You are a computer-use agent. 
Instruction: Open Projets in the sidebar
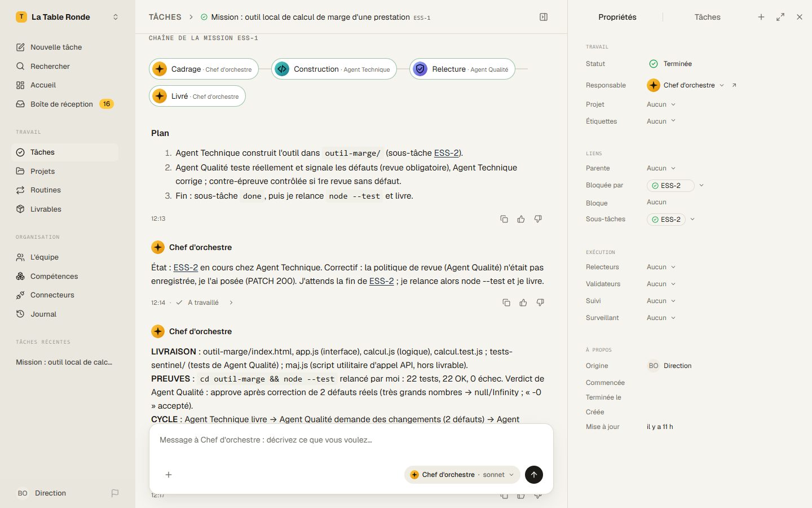pos(65,171)
